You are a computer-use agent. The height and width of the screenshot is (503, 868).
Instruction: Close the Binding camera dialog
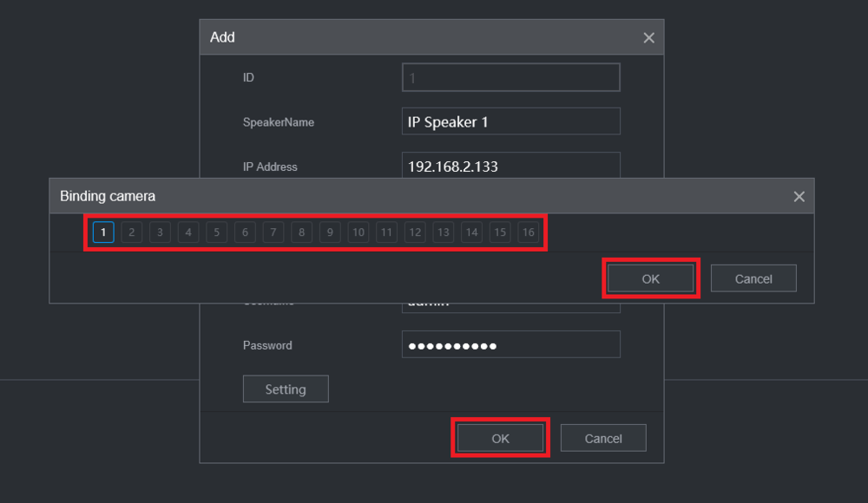click(x=799, y=196)
